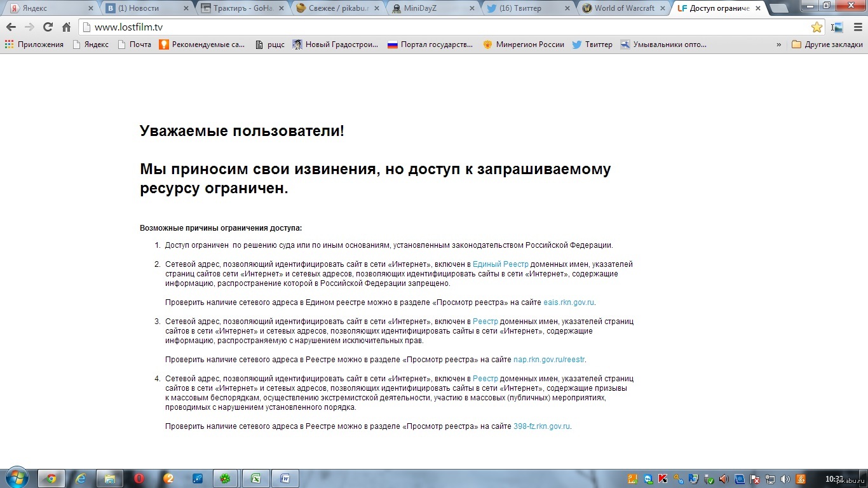The width and height of the screenshot is (868, 488).
Task: Click the browser back arrow
Action: [11, 27]
